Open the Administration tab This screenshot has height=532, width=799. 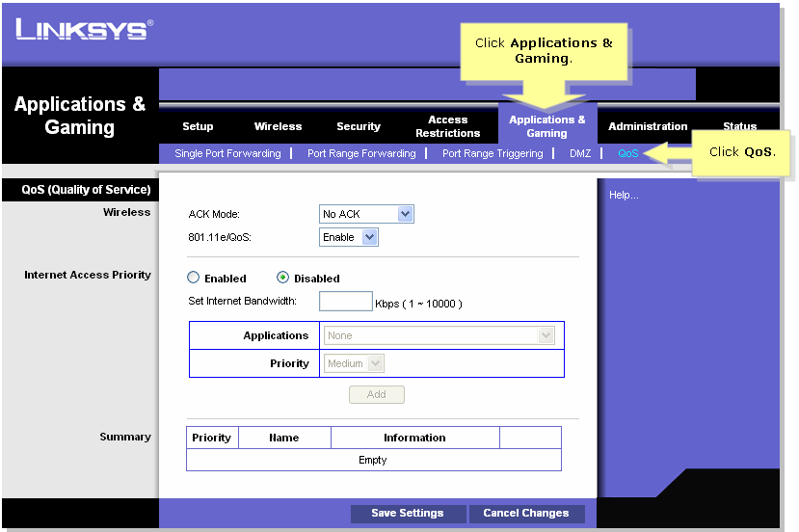648,126
